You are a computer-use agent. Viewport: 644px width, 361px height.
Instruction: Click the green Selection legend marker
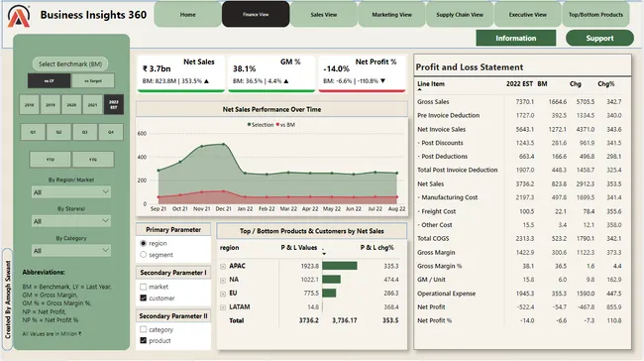(x=249, y=125)
